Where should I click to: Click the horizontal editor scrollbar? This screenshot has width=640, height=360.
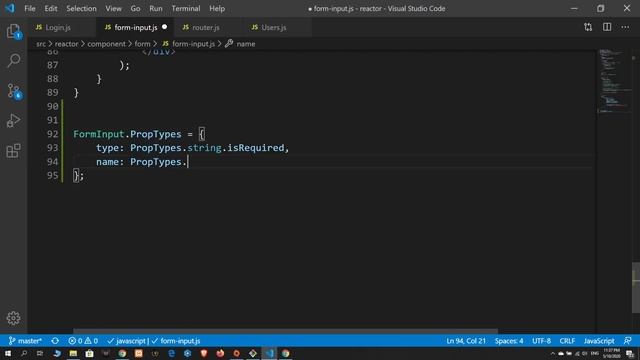(285, 331)
